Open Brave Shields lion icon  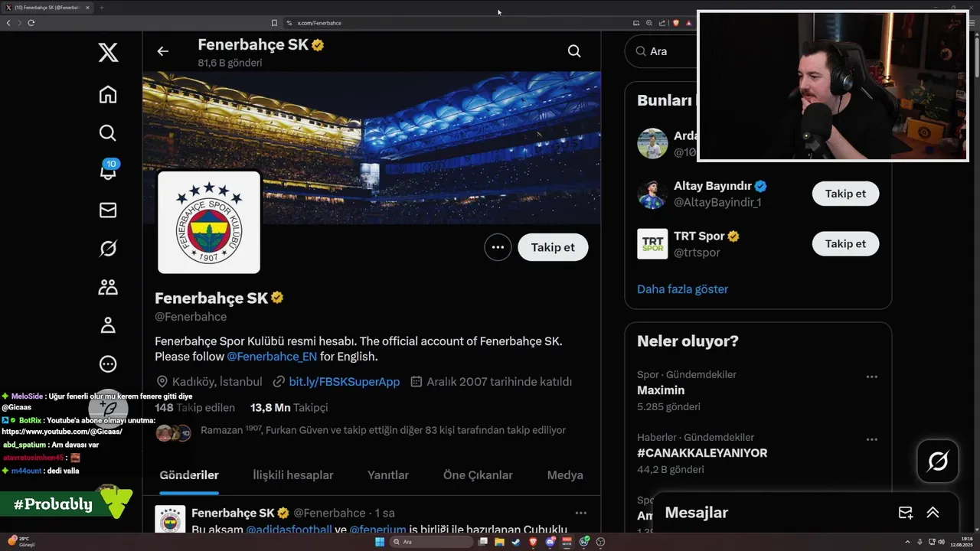676,23
